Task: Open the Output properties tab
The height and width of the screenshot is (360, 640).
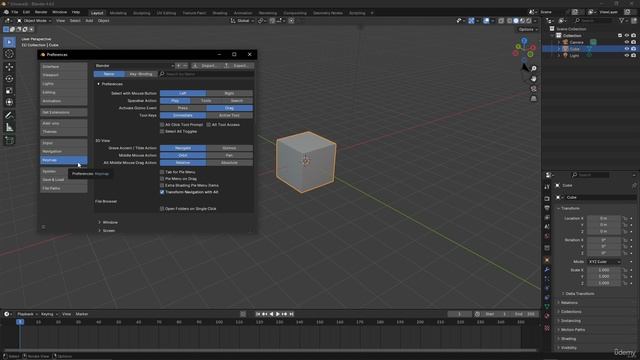Action: point(547,208)
